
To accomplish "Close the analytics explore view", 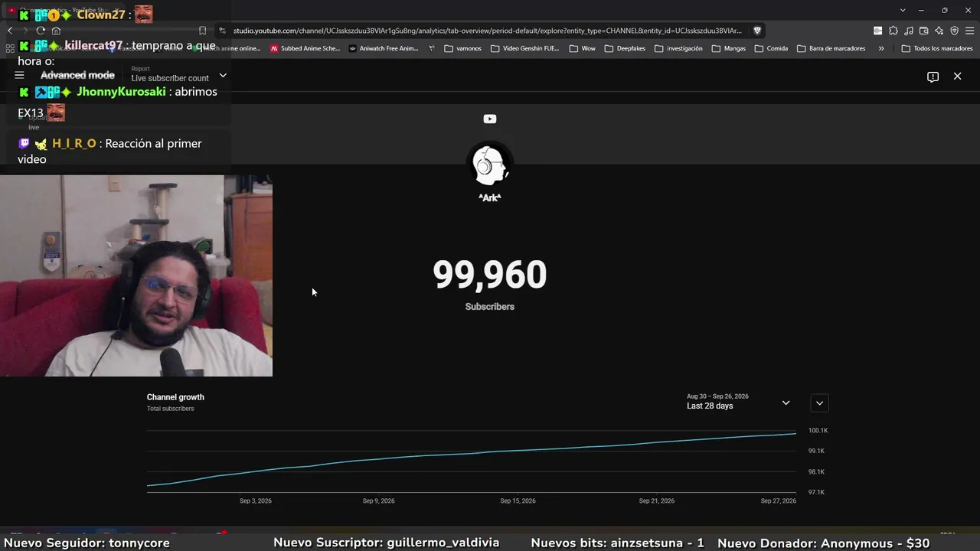I will (957, 76).
